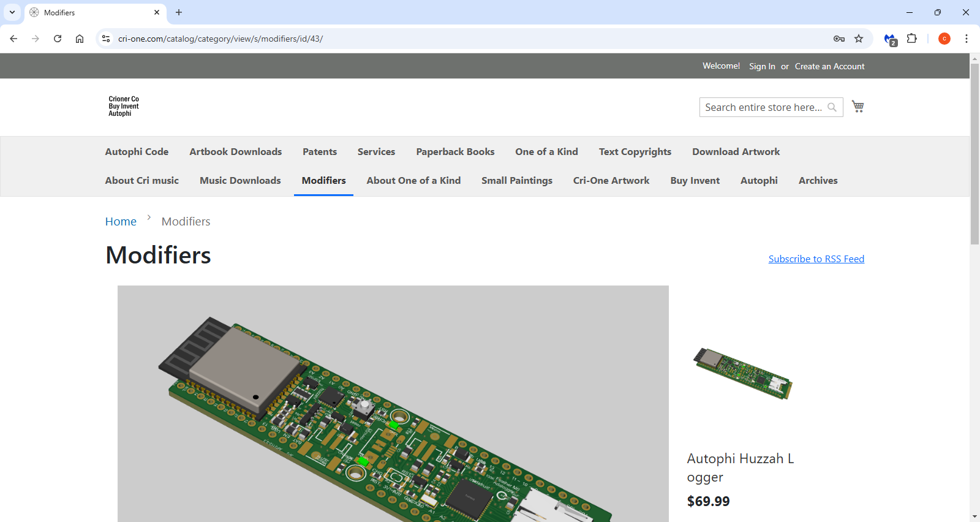Open Autophi Huzzah Logger product title
This screenshot has width=980, height=522.
coord(741,467)
